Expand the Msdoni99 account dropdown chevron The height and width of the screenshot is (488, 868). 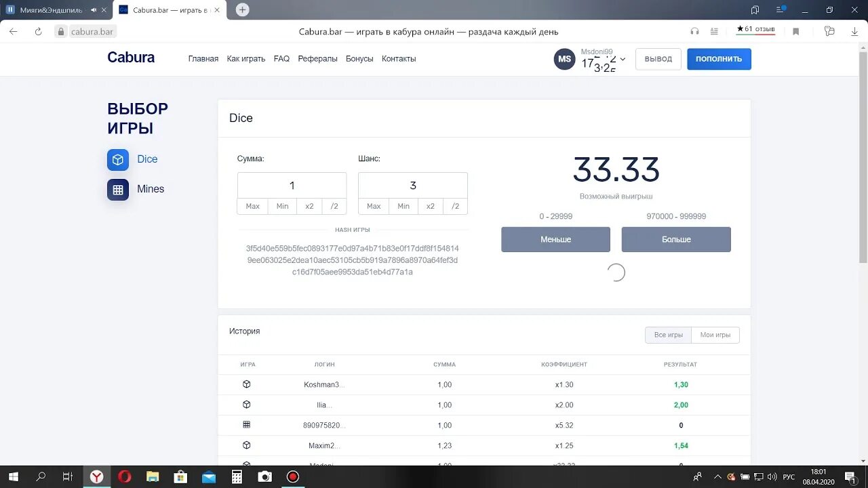click(623, 60)
